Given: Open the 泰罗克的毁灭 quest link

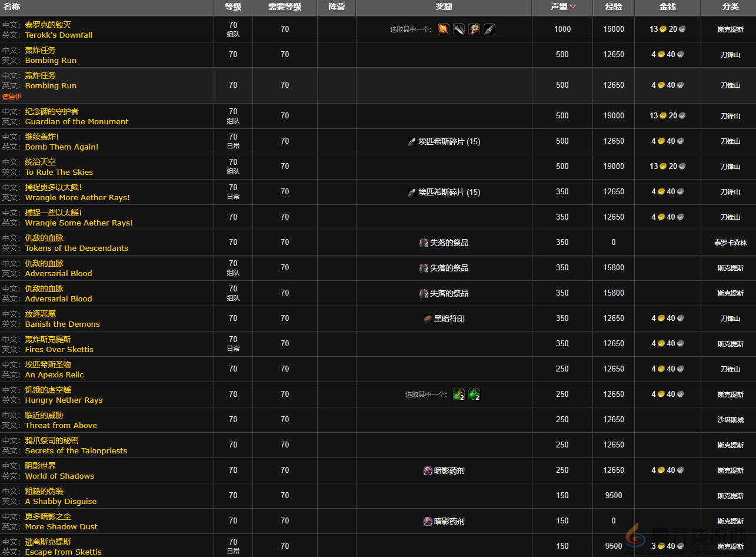Looking at the screenshot, I should click(x=48, y=25).
